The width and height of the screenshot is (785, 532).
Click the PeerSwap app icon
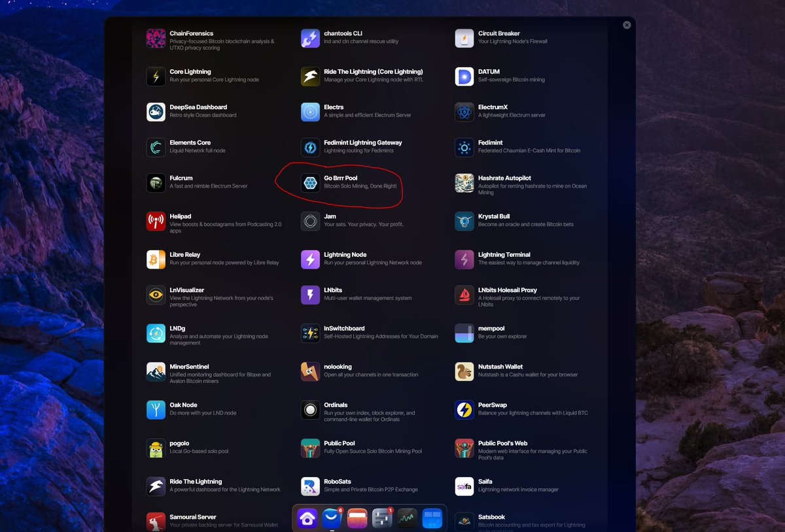pyautogui.click(x=464, y=410)
